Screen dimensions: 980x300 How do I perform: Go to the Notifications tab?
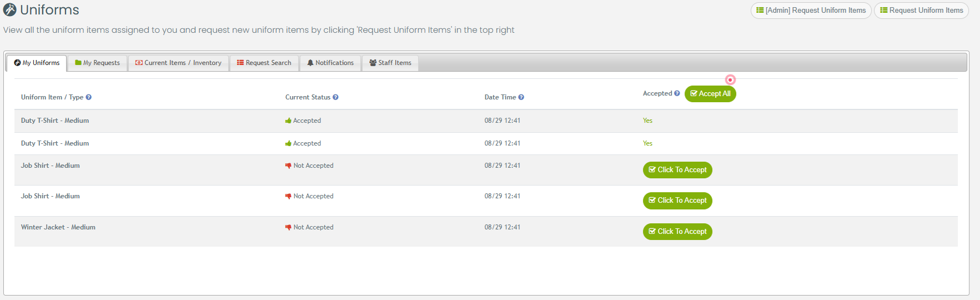click(x=330, y=63)
